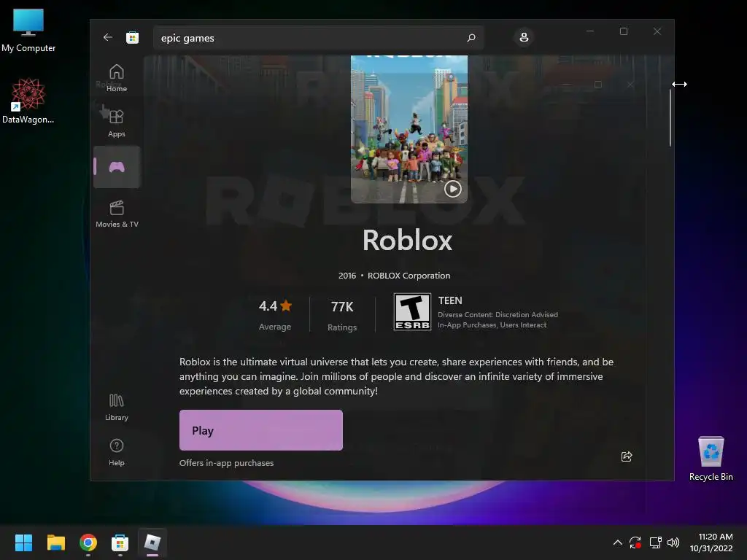Click the search magnifier icon
This screenshot has width=747, height=560.
tap(471, 38)
